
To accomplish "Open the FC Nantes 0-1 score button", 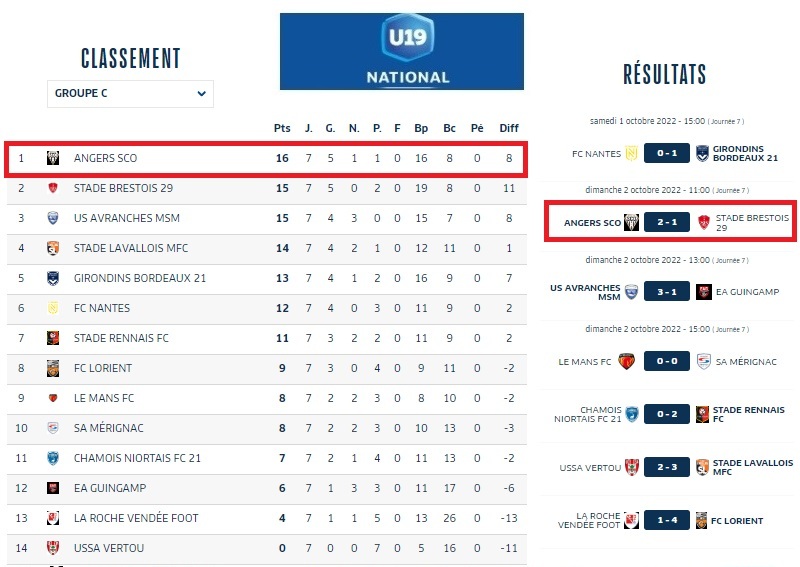I will (666, 154).
